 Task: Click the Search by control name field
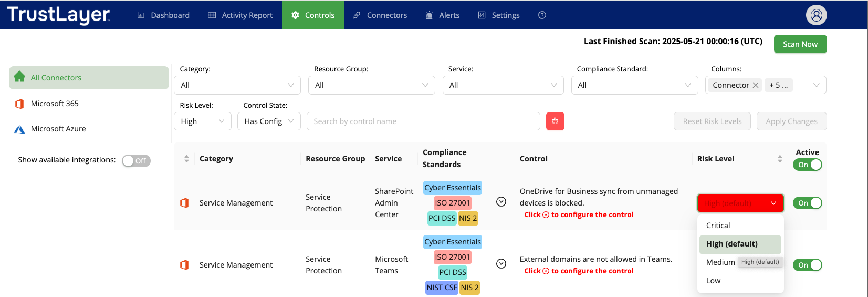click(423, 121)
